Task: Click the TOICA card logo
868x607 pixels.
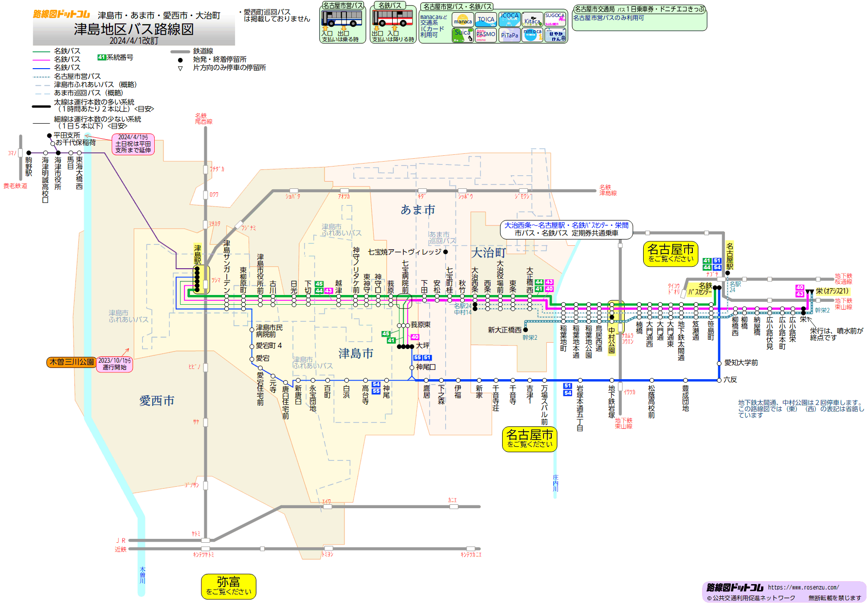Action: (x=486, y=20)
